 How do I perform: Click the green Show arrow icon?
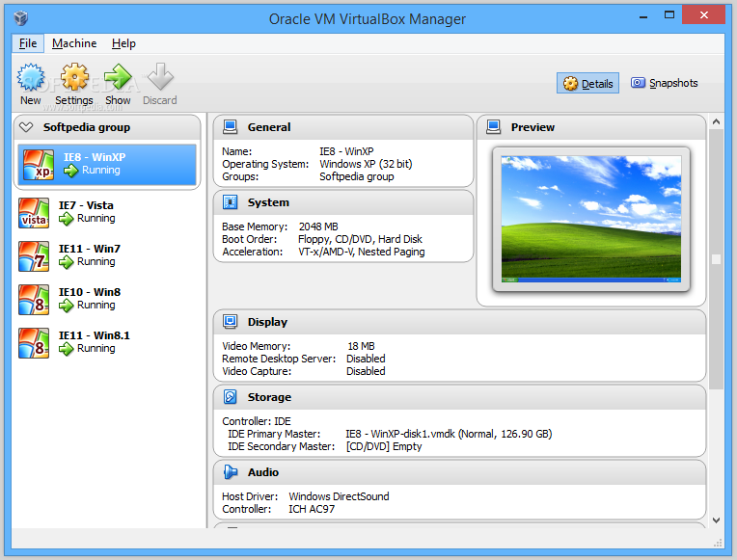tap(118, 77)
